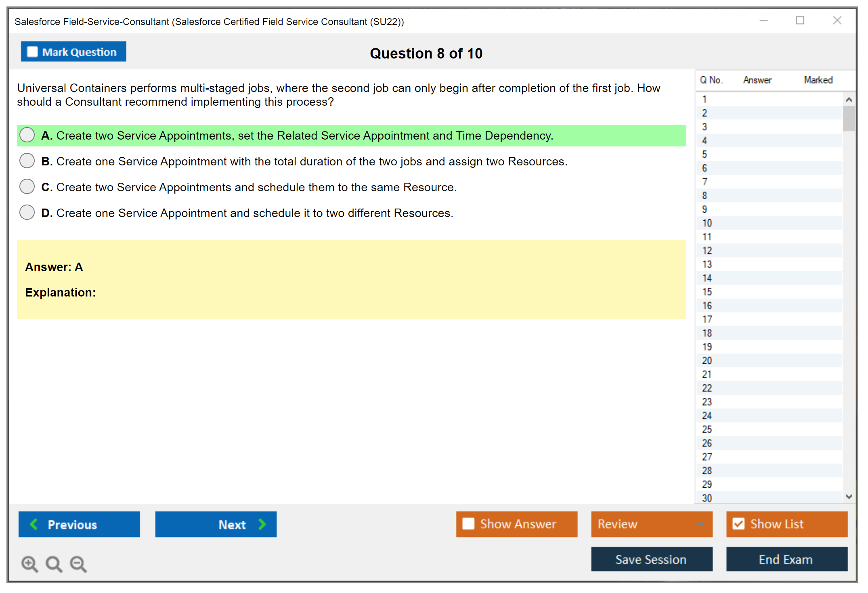Click the zoom out magnifier icon

tap(78, 564)
